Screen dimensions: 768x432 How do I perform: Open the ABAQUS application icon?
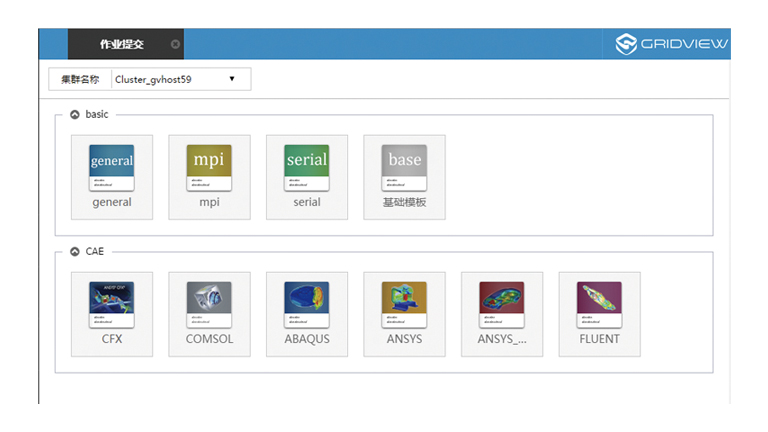point(307,304)
